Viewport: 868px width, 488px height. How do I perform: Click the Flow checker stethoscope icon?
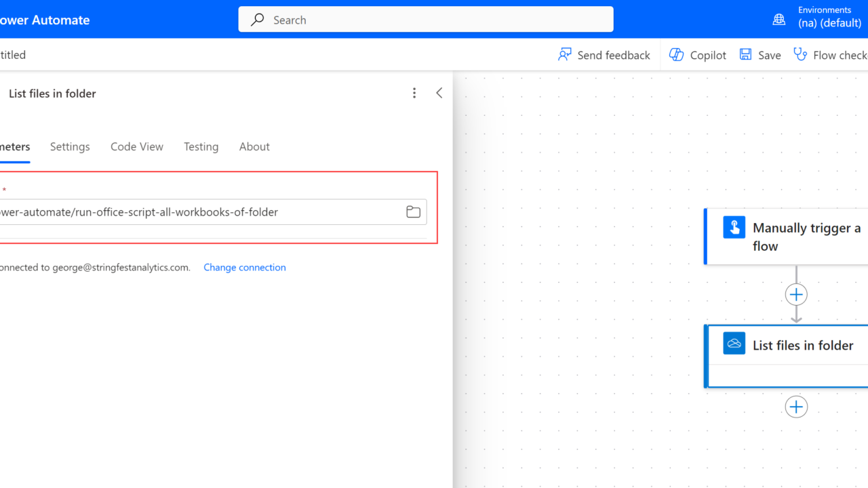(x=800, y=55)
